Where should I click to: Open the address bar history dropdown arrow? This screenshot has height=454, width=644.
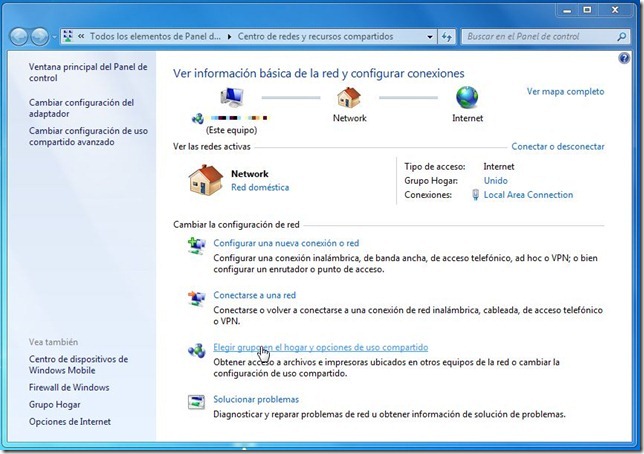[430, 37]
